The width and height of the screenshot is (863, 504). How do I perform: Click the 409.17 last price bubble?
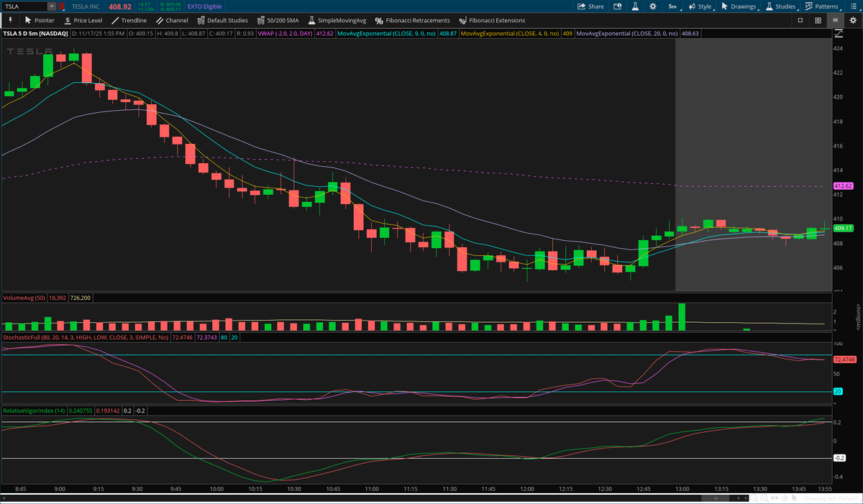pos(842,228)
